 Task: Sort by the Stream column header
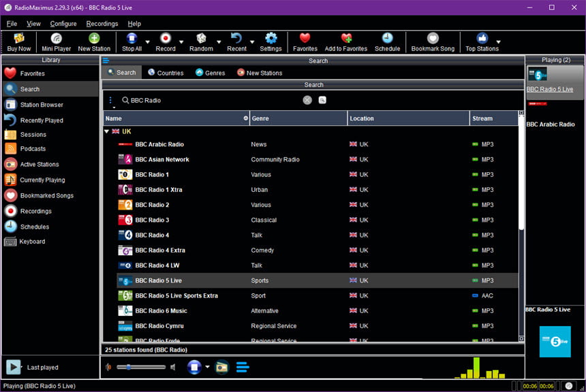pos(494,118)
